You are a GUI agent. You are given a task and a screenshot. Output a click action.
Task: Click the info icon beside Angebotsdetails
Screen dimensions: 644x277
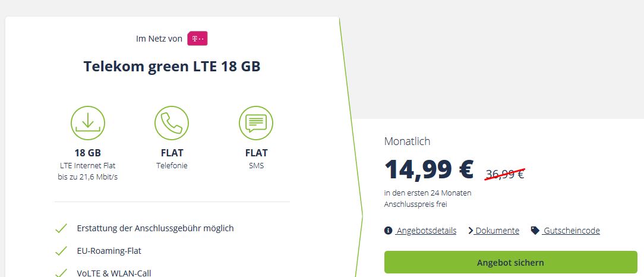(x=388, y=230)
